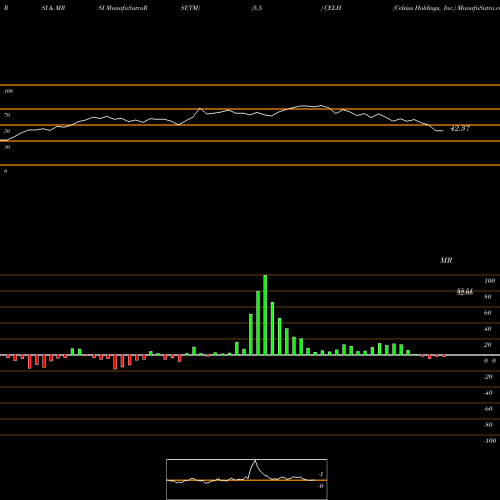Click the SI MunafaSutraR header text
This screenshot has width=500, height=500.
tap(123, 8)
